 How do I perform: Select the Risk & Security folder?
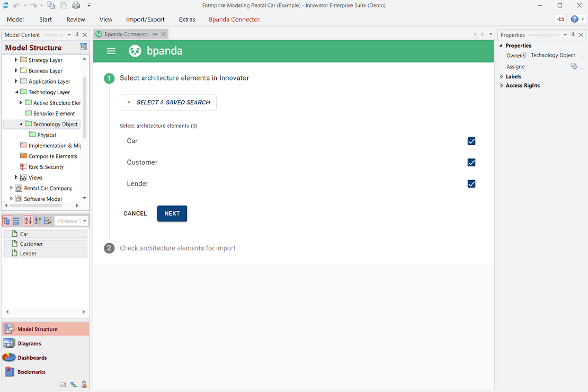click(42, 167)
